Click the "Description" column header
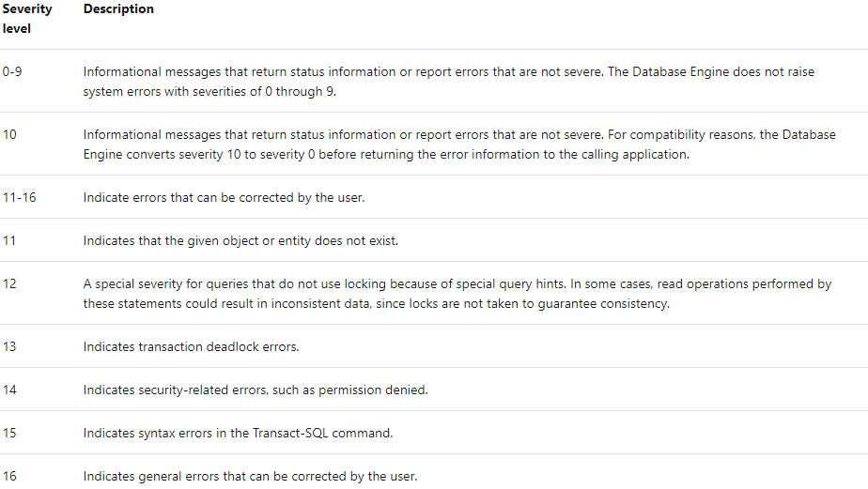Viewport: 868px width, 489px height. (118, 9)
